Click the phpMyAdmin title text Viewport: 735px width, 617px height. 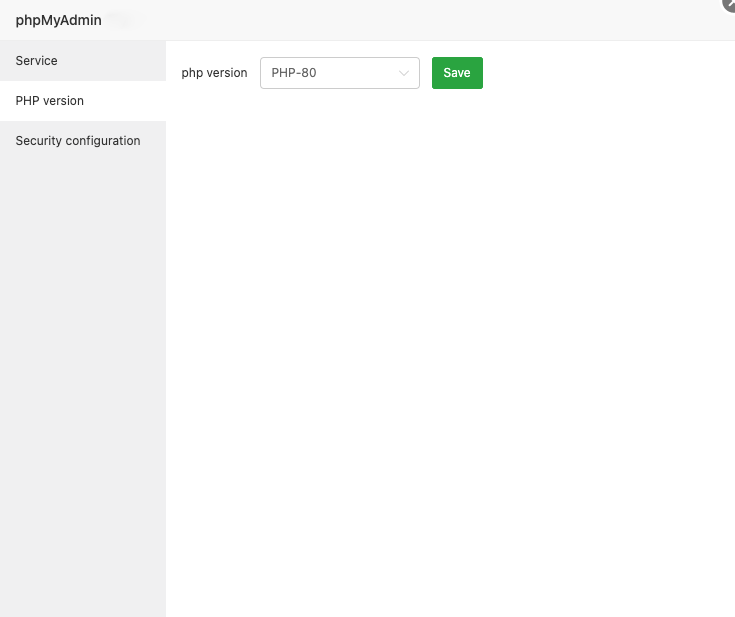click(x=59, y=20)
